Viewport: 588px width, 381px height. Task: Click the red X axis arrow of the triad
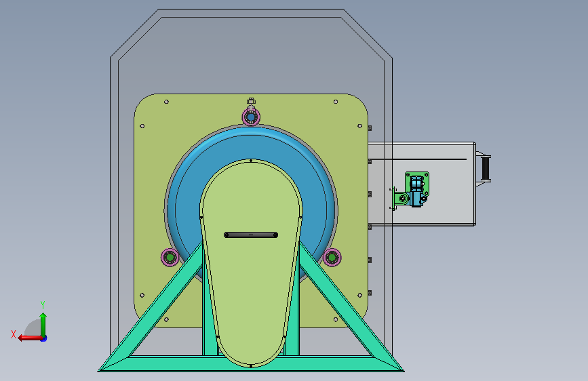click(29, 338)
